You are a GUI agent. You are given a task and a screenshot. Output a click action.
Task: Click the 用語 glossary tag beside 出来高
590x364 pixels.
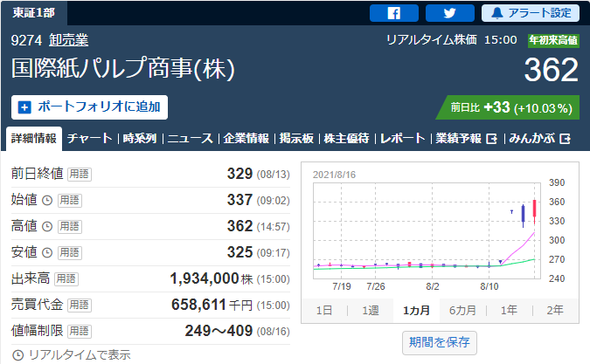[x=66, y=278]
